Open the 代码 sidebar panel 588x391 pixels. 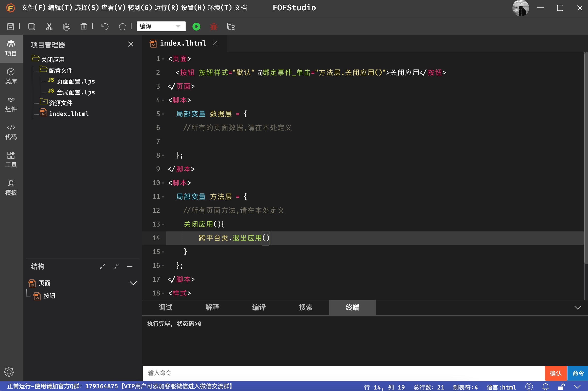[x=11, y=132]
